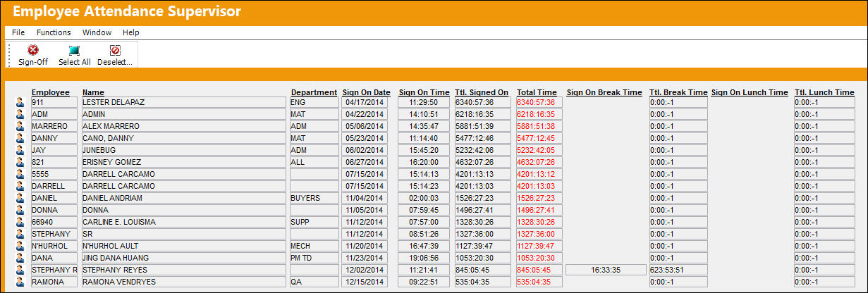Click the Sign On Lunch Time header
The width and height of the screenshot is (868, 293).
coord(750,92)
